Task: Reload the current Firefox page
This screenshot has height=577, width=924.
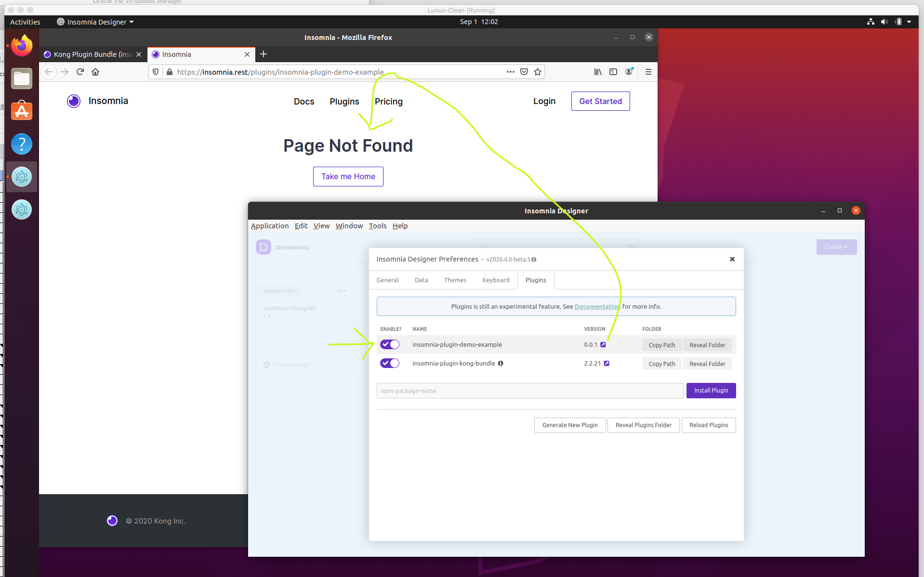Action: (80, 72)
